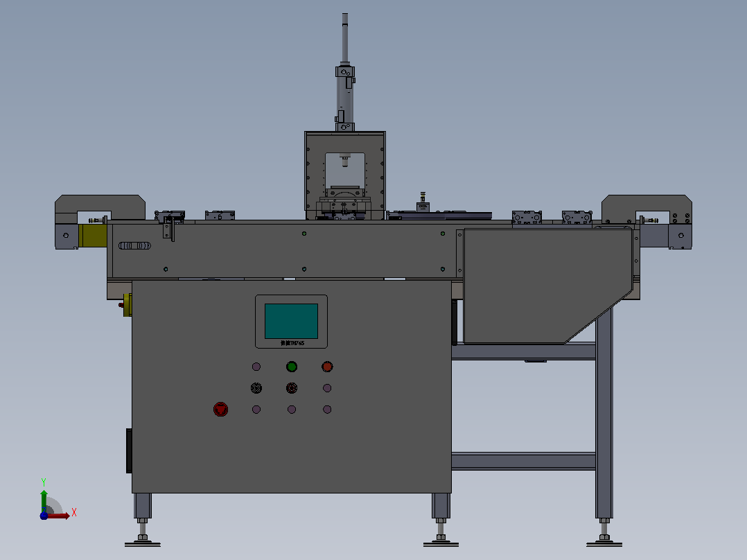Click the red X axis of the triad
The height and width of the screenshot is (560, 747).
coord(59,516)
